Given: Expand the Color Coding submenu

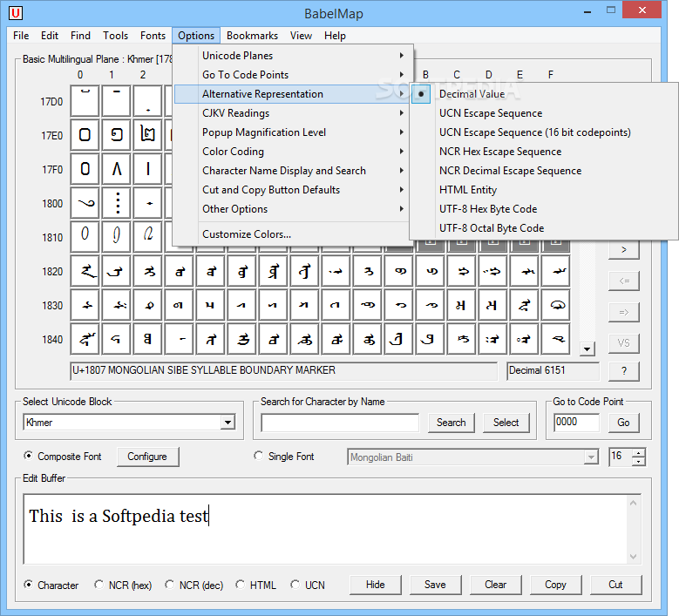Looking at the screenshot, I should tap(293, 151).
